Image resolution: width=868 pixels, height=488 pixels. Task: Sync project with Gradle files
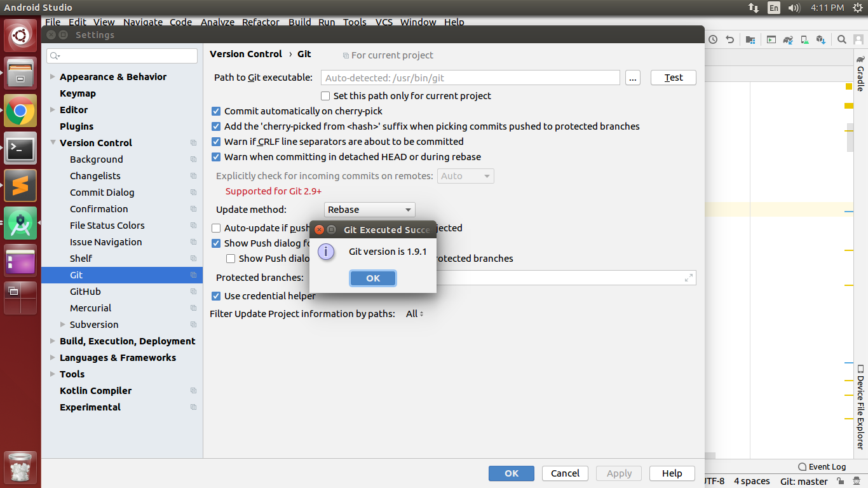[788, 39]
